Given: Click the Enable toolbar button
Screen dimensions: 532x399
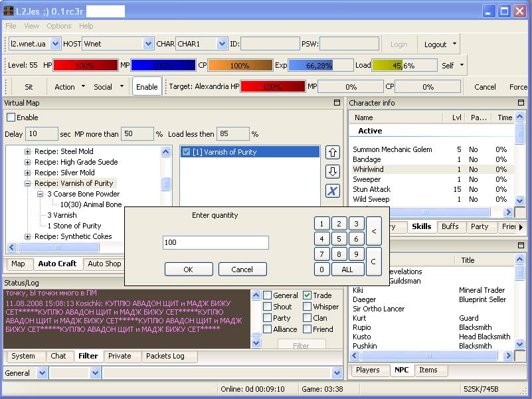Looking at the screenshot, I should (x=147, y=87).
